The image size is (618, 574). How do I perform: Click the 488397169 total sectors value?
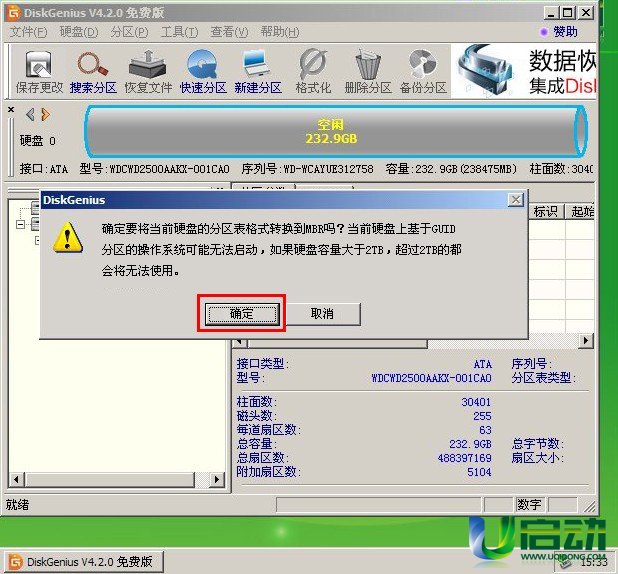click(x=464, y=458)
